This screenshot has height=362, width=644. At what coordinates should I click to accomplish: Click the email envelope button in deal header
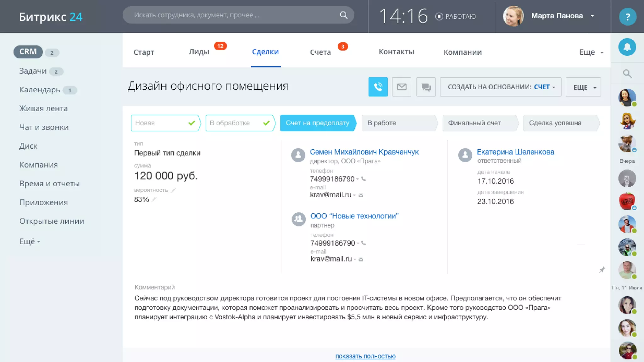point(402,87)
